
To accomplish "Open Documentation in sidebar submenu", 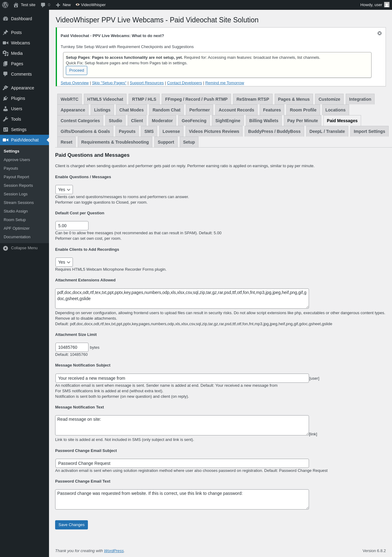I will coord(17,237).
